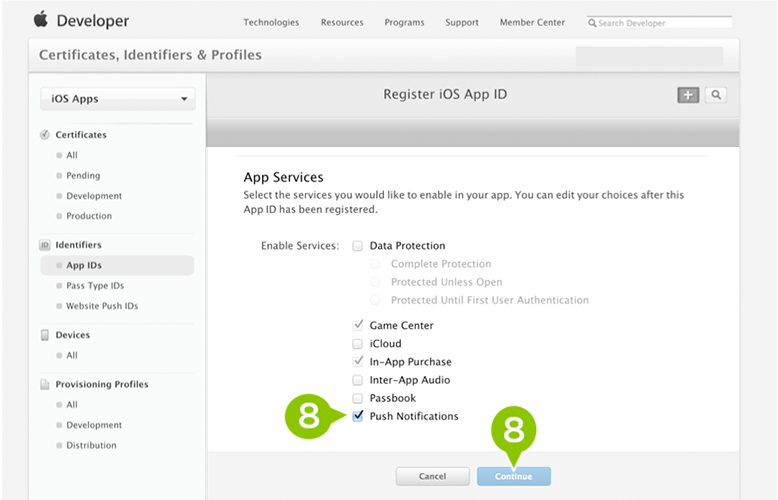Screen dimensions: 778x500
Task: Select All under Devices
Action: click(x=72, y=355)
